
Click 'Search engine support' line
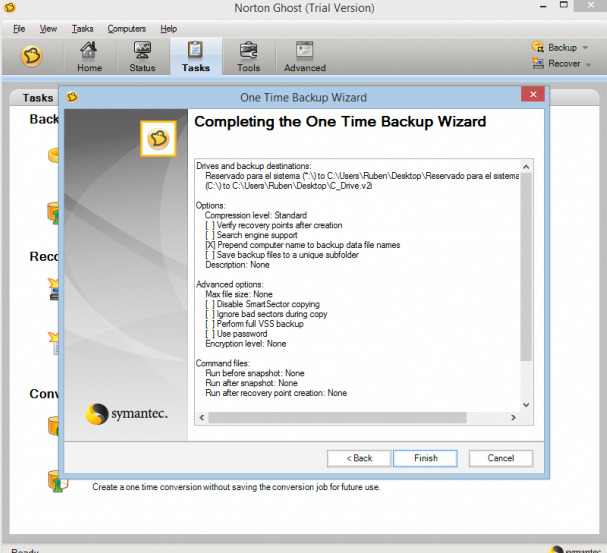click(251, 235)
